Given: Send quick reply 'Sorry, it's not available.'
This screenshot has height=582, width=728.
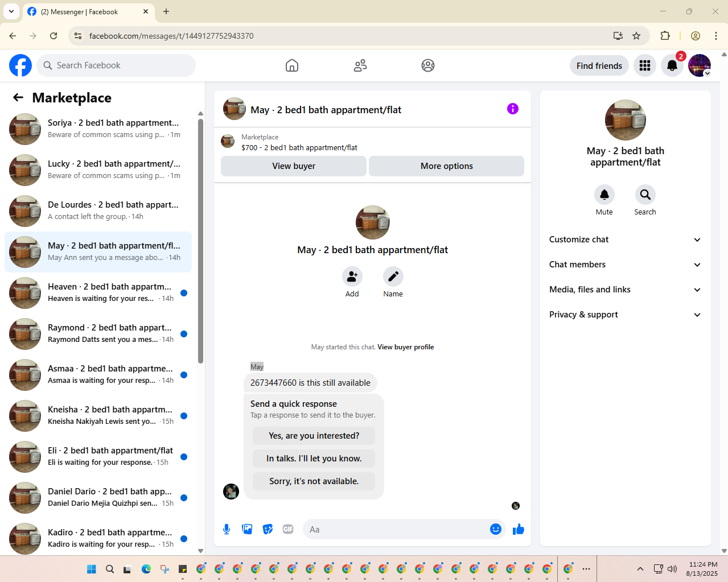Looking at the screenshot, I should tap(314, 481).
